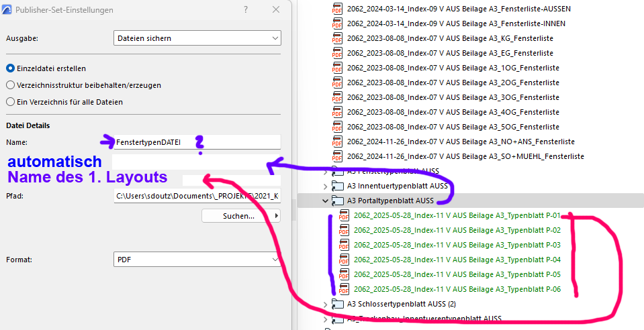This screenshot has height=330, width=644.
Task: Click the PDF icon of Typenblatt P-05
Action: [x=344, y=275]
